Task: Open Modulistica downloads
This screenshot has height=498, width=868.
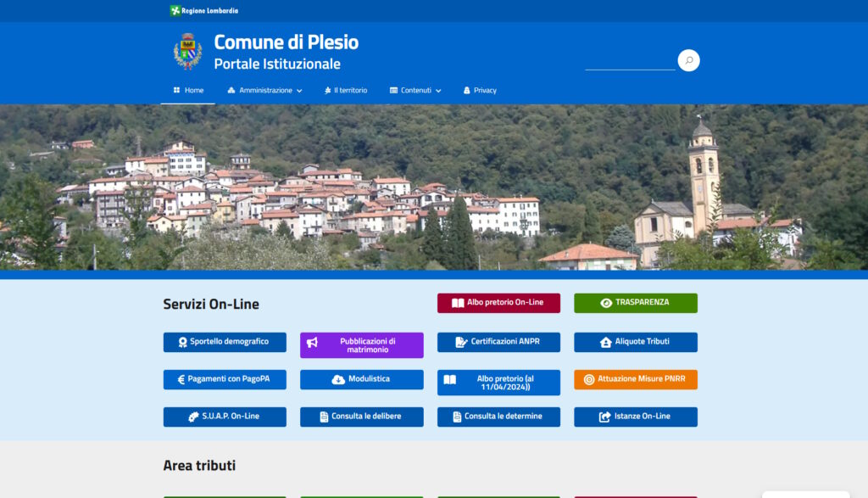Action: pos(361,379)
